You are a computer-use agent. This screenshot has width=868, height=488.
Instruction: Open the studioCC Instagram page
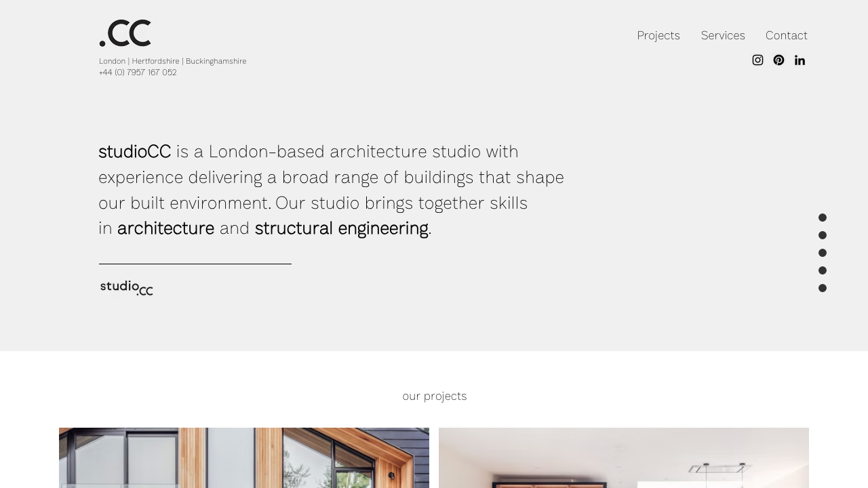[x=757, y=60]
